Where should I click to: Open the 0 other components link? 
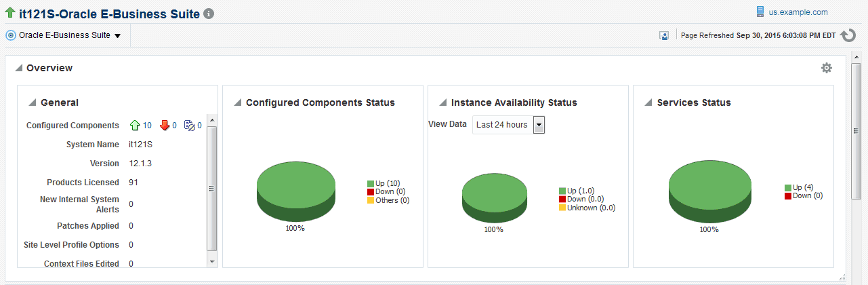click(200, 126)
